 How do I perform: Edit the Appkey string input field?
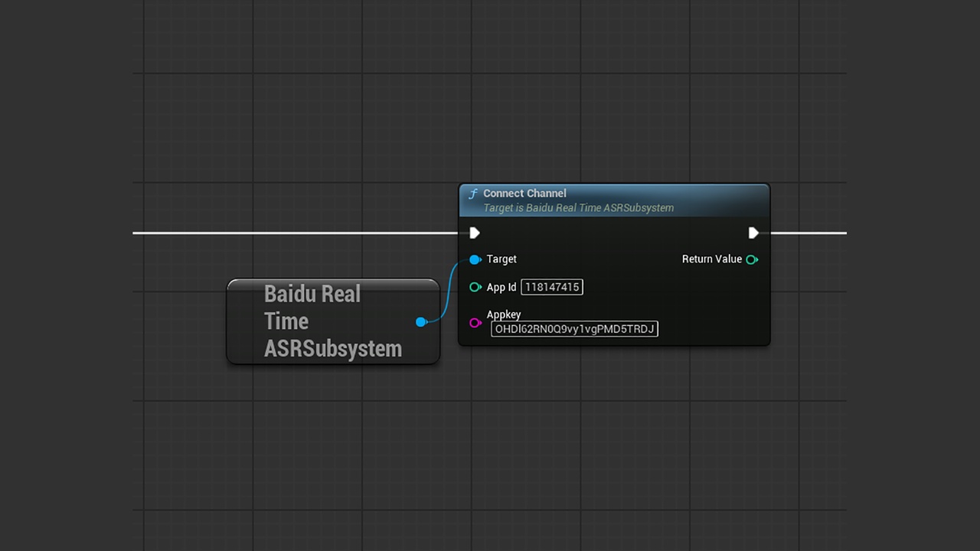click(x=574, y=329)
